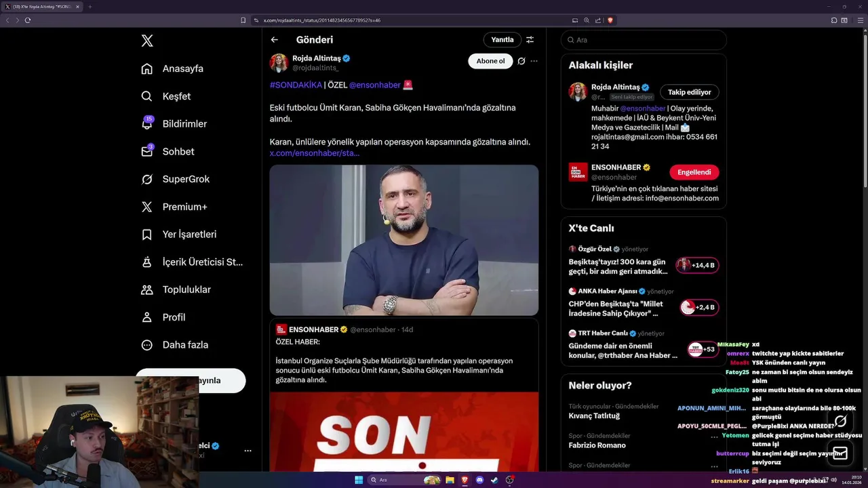Click @ensonhaber link in Rojda's bio
Screen dimensions: 868x488
click(x=642, y=108)
